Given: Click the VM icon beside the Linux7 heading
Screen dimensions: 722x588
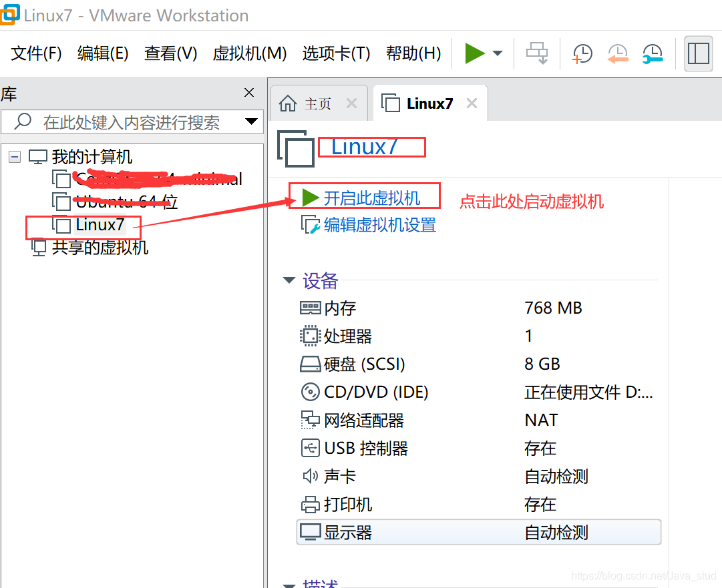Looking at the screenshot, I should pyautogui.click(x=296, y=149).
